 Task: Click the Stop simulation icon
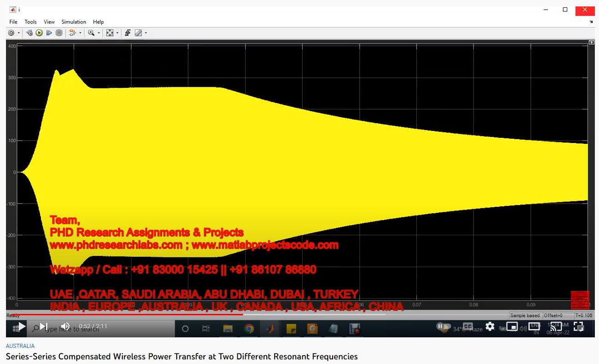pyautogui.click(x=59, y=33)
